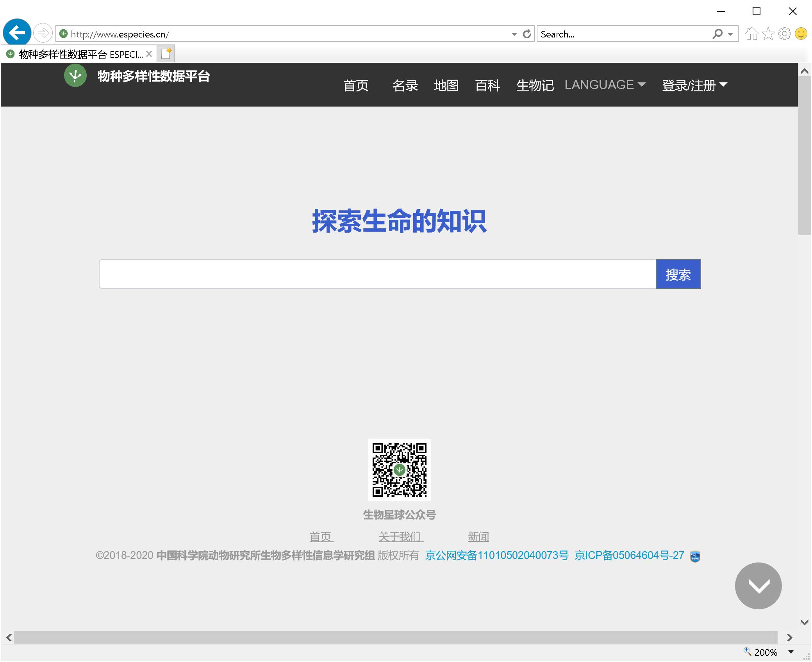The width and height of the screenshot is (812, 662).
Task: Click the Refresh page icon
Action: click(x=527, y=34)
